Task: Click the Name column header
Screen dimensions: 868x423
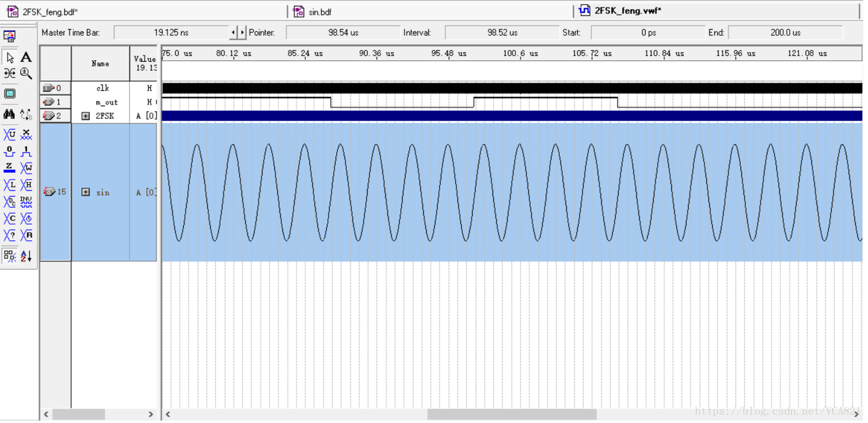Action: (101, 64)
